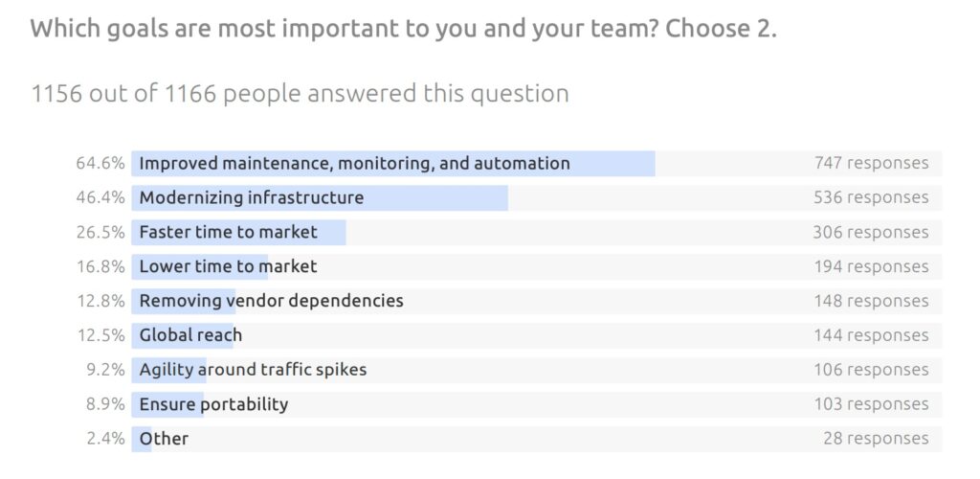Click '1156 out of 1166 people answered' text
The width and height of the screenshot is (980, 479).
coord(300,94)
